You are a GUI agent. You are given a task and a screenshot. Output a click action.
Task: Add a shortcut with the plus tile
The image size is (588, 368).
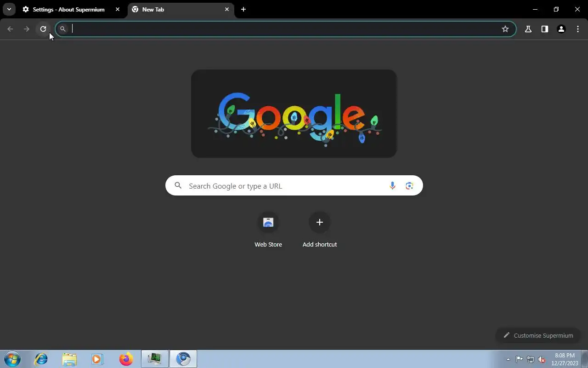coord(320,230)
